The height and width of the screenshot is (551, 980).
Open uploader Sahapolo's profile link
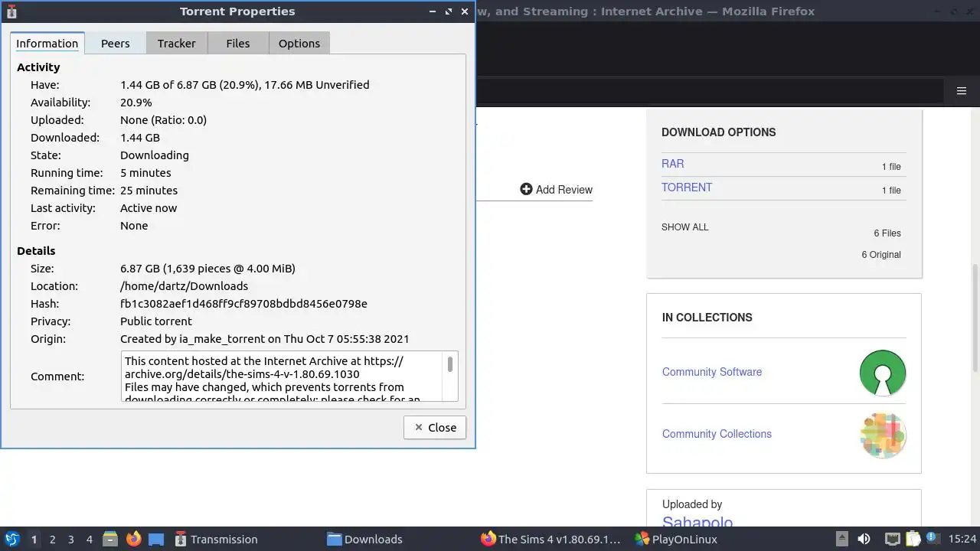pyautogui.click(x=697, y=523)
